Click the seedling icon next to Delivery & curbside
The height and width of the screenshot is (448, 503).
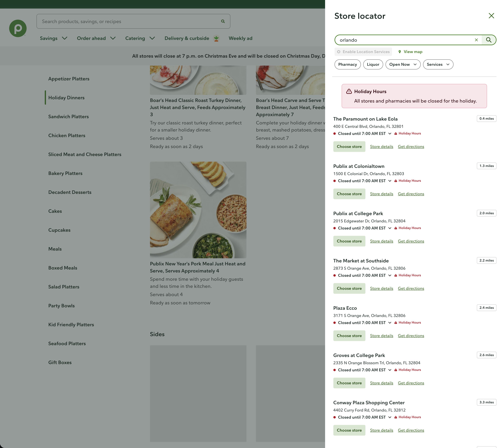(216, 38)
